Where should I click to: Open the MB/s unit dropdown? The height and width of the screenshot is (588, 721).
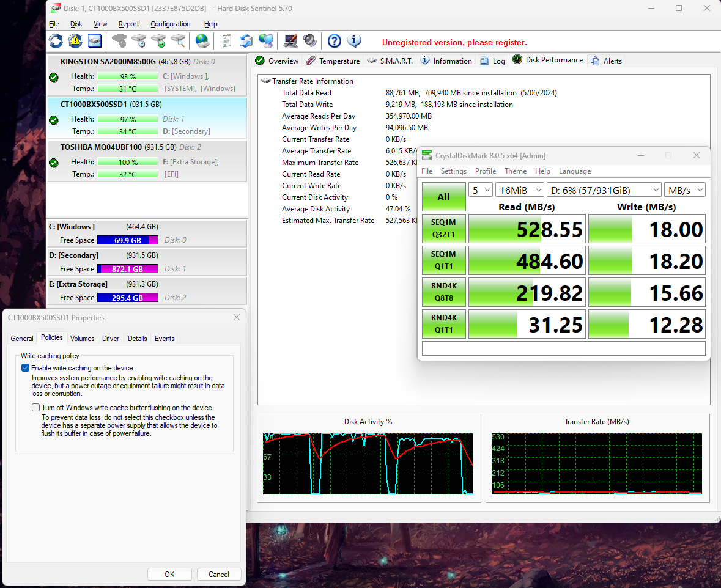pos(685,190)
